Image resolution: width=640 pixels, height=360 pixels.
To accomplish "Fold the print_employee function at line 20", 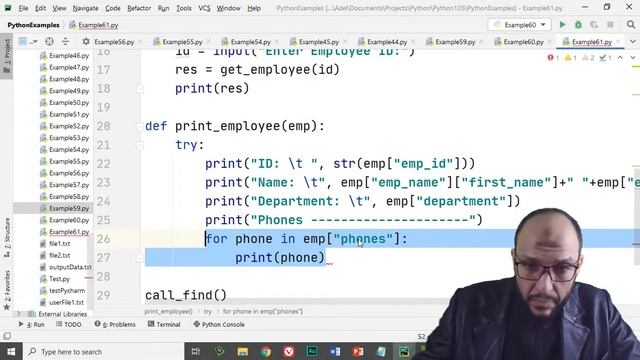I will pos(140,126).
